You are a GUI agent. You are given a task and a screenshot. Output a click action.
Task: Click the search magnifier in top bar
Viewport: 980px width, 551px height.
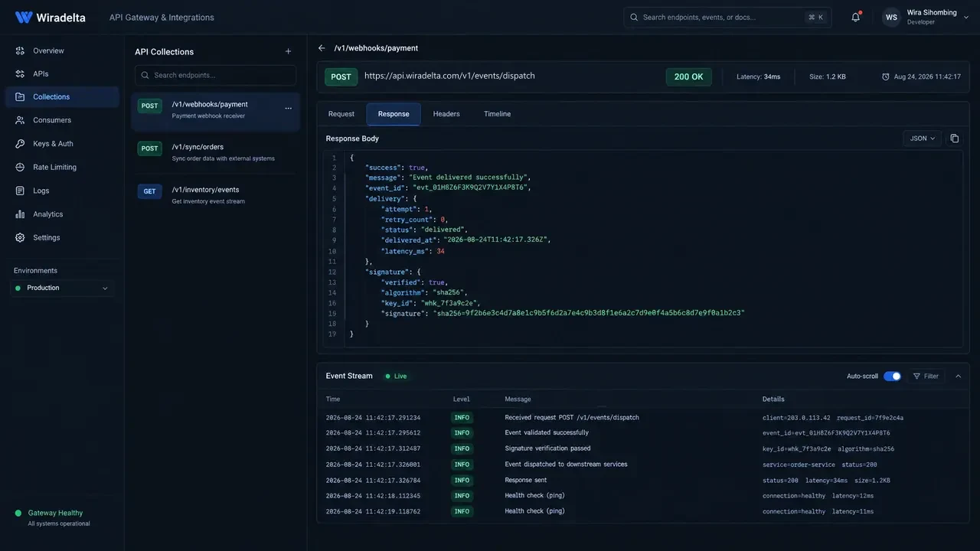pos(634,17)
